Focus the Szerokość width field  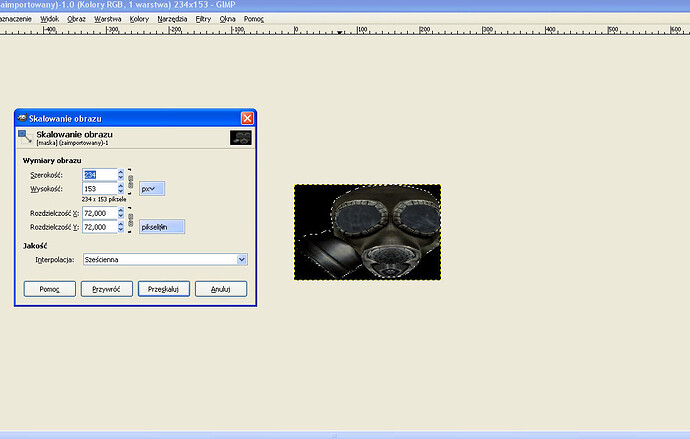pyautogui.click(x=100, y=175)
